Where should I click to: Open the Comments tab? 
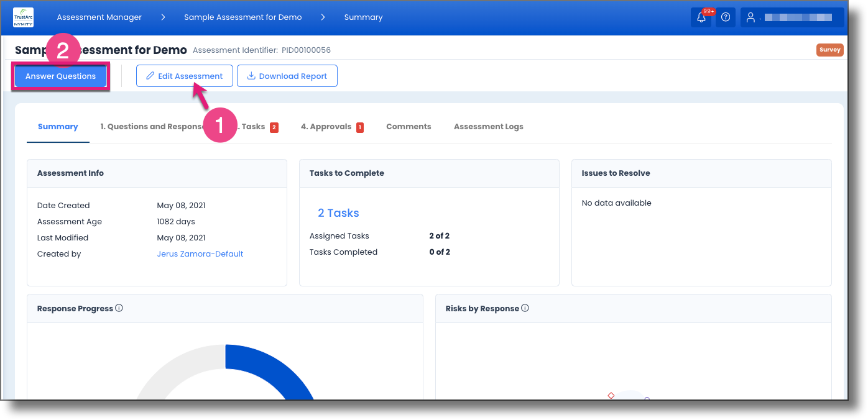click(409, 127)
